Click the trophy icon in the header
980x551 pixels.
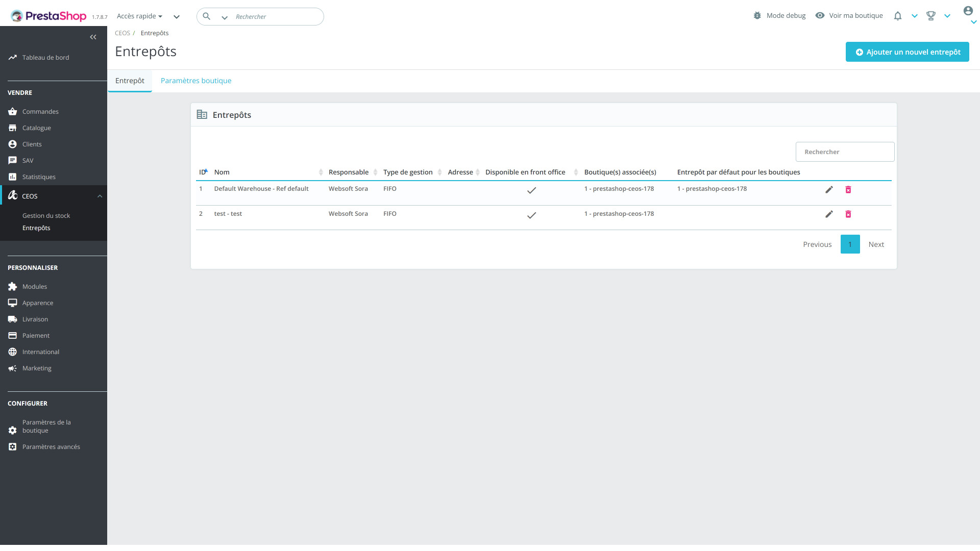930,16
